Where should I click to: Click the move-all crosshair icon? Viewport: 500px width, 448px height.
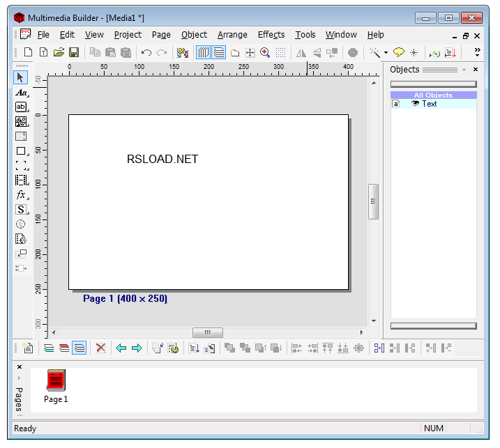[250, 52]
